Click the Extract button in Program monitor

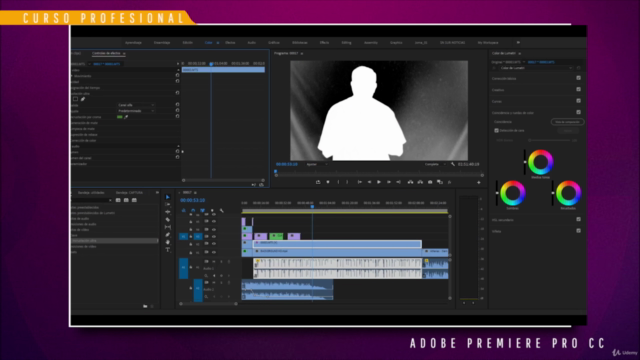420,182
